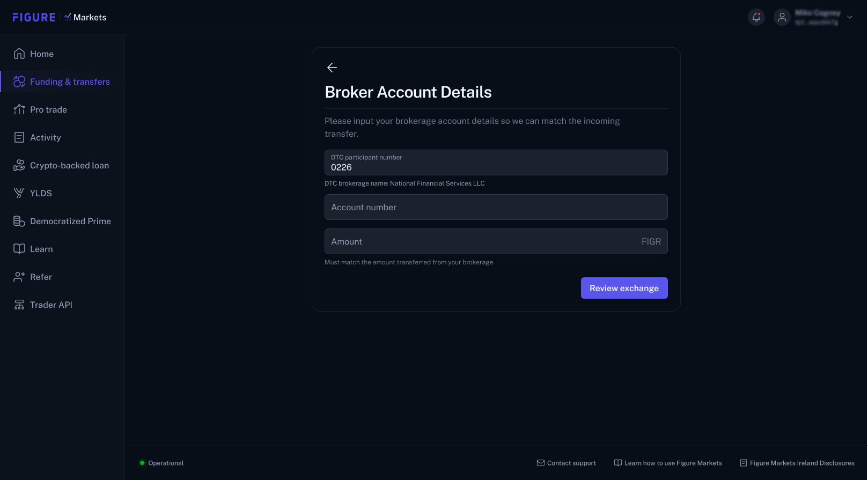868x480 pixels.
Task: Select Funding & transfers in sidebar
Action: point(62,82)
